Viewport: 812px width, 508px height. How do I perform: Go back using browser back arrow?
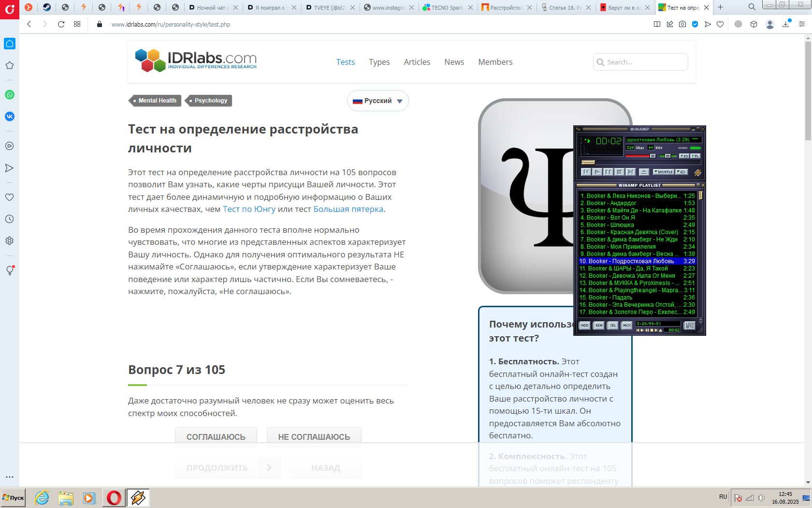[x=29, y=24]
